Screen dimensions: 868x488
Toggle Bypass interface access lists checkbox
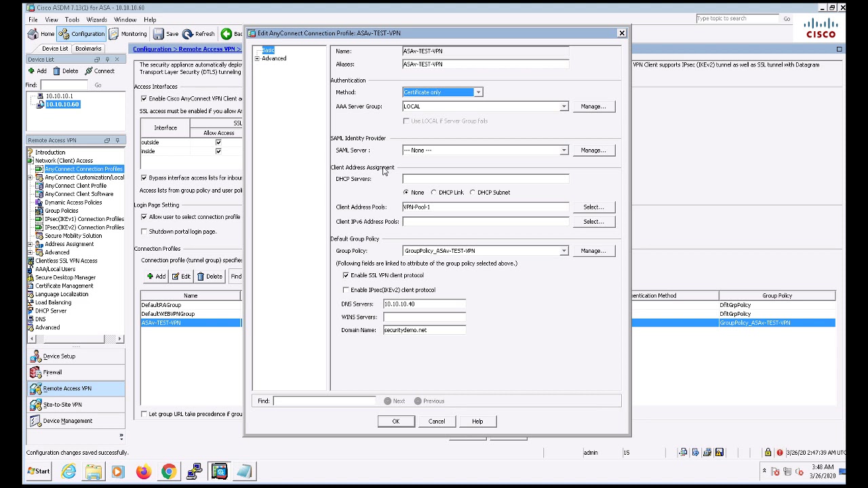point(144,178)
